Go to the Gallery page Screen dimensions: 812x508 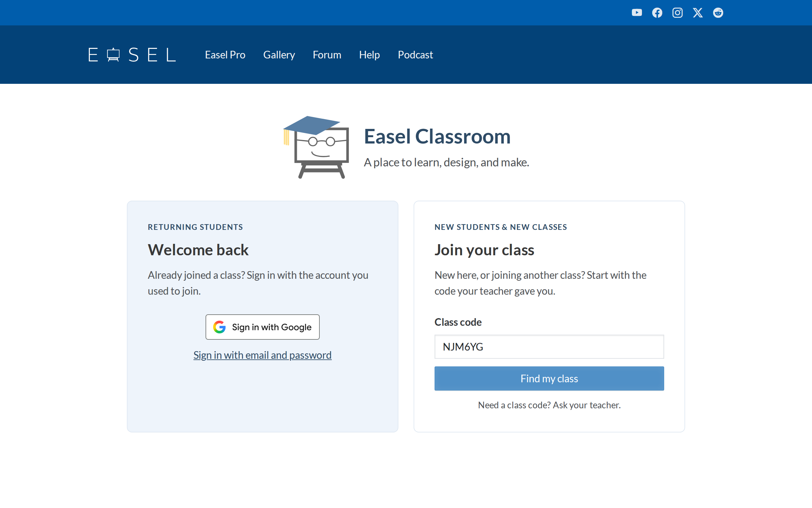click(279, 55)
